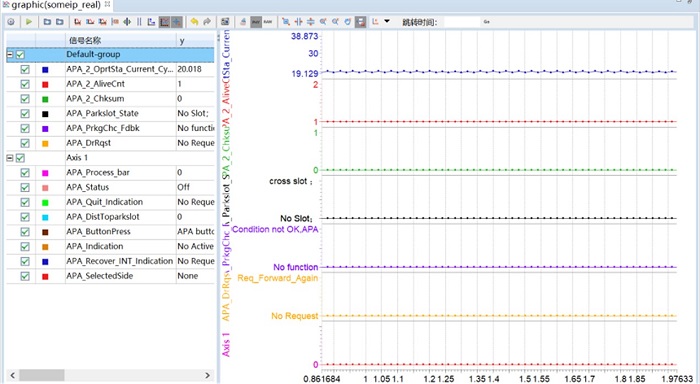Screen dimensions: 700x384
Task: Click the fit-to-window zoom icon
Action: 286,21
